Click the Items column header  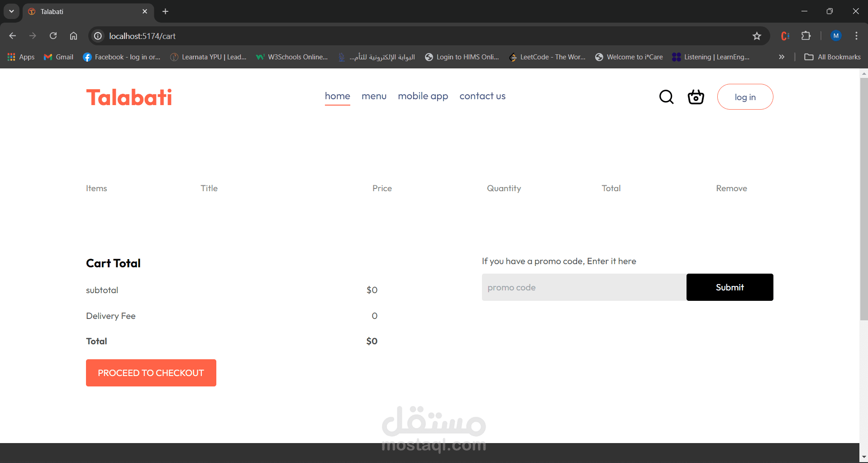[x=96, y=188]
